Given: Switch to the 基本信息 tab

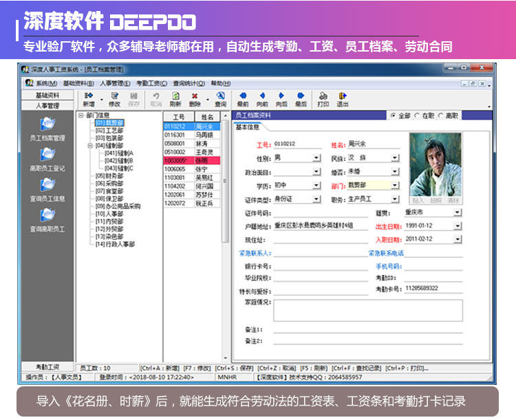Looking at the screenshot, I should [248, 127].
